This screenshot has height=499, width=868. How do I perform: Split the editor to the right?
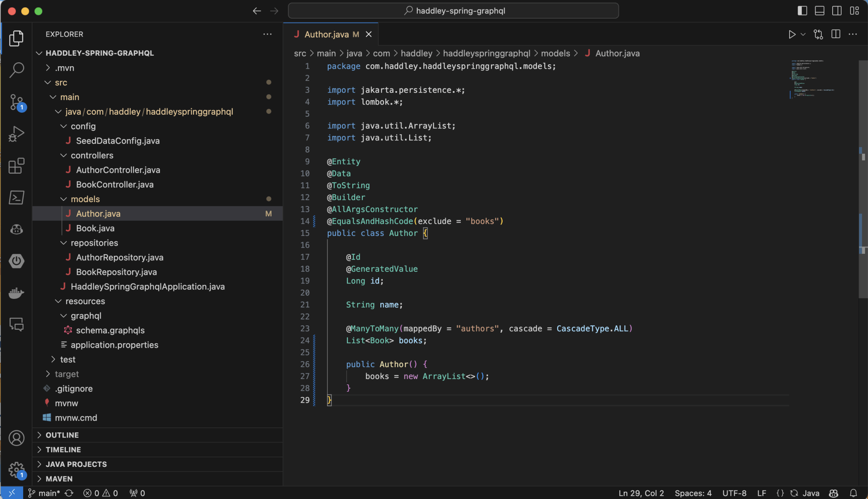coord(835,35)
